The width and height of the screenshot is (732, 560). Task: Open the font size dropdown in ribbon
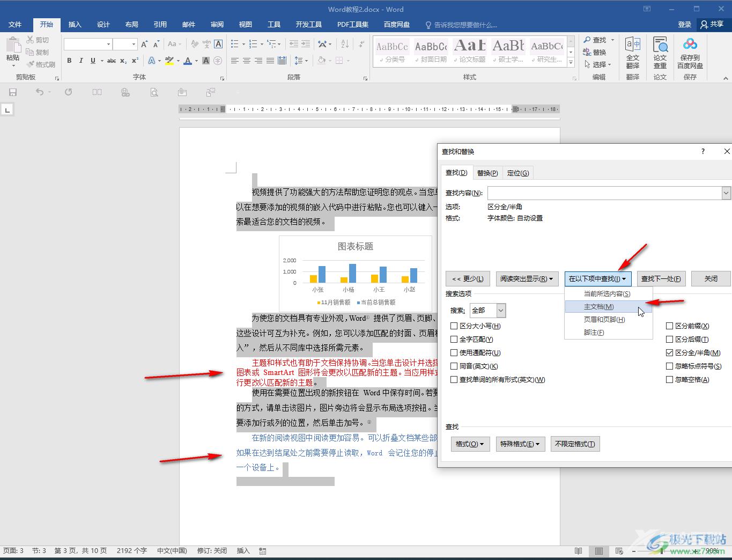tap(133, 44)
